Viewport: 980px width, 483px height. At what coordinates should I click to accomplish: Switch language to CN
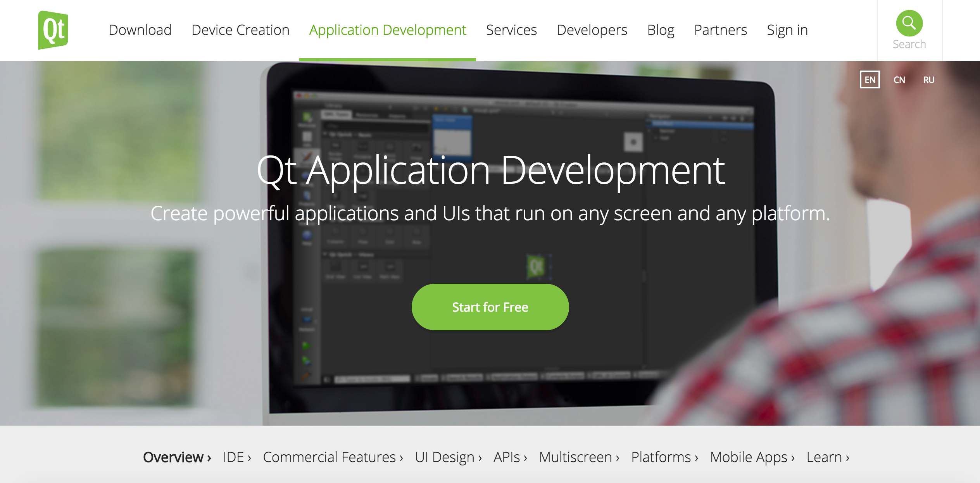pyautogui.click(x=899, y=80)
